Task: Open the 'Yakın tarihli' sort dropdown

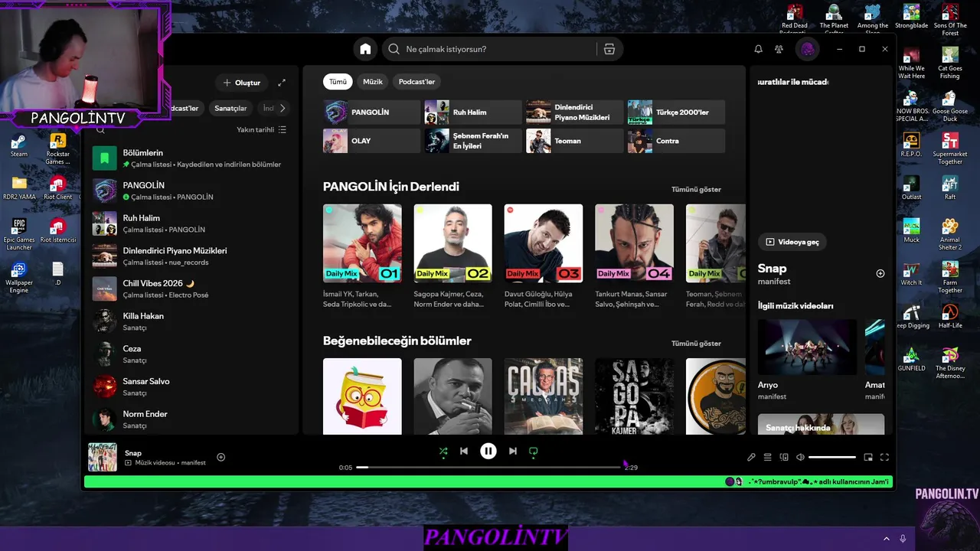Action: [x=261, y=130]
